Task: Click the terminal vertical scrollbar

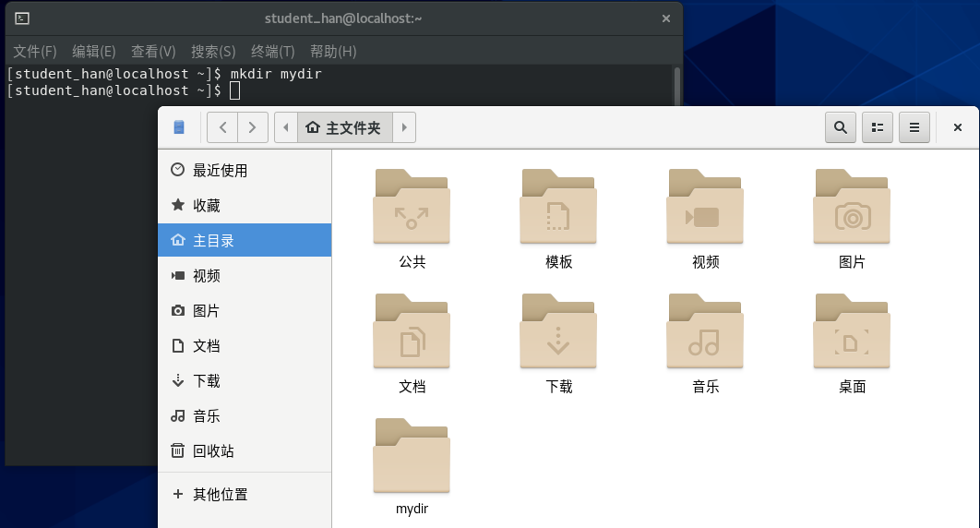Action: tap(677, 86)
